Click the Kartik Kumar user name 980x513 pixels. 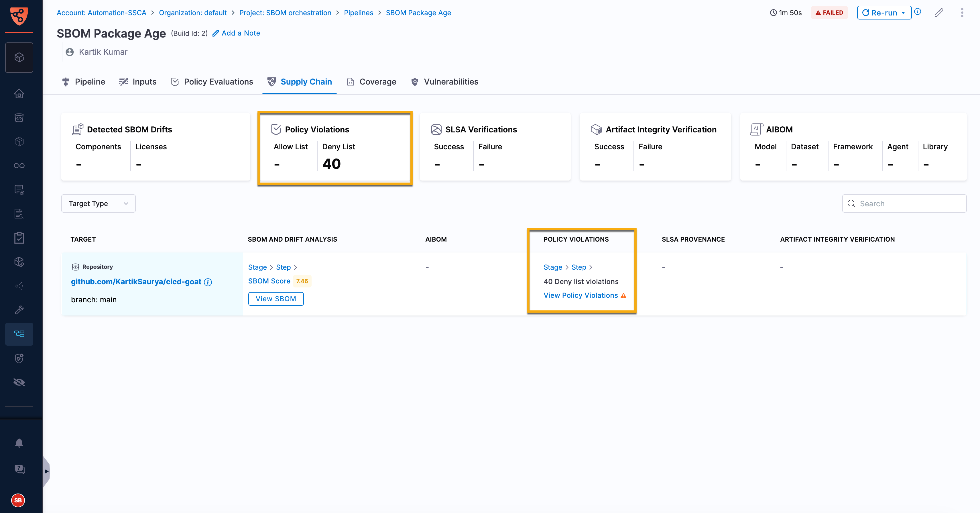click(x=103, y=52)
